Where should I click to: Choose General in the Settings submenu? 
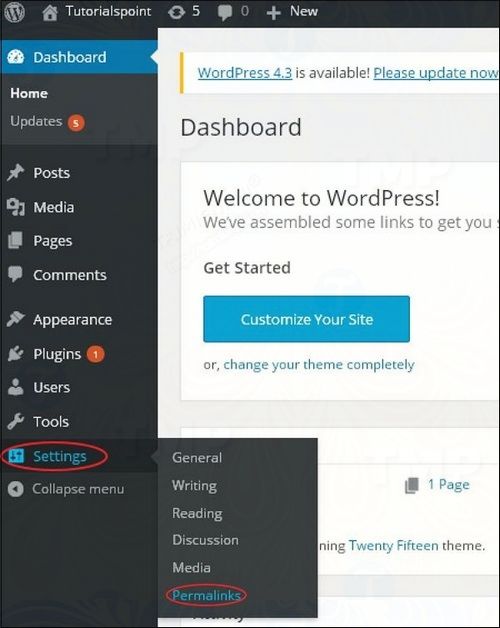click(197, 457)
